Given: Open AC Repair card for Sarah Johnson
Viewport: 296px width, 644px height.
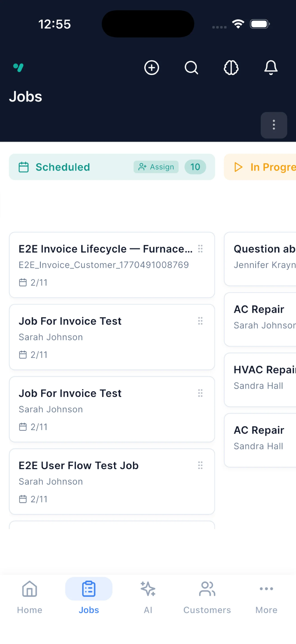Looking at the screenshot, I should click(260, 319).
